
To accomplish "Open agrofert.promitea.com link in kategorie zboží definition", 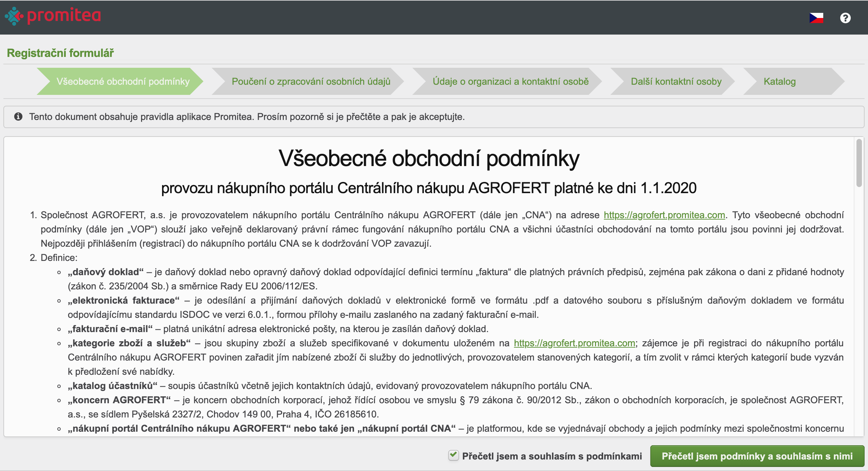I will click(x=574, y=343).
